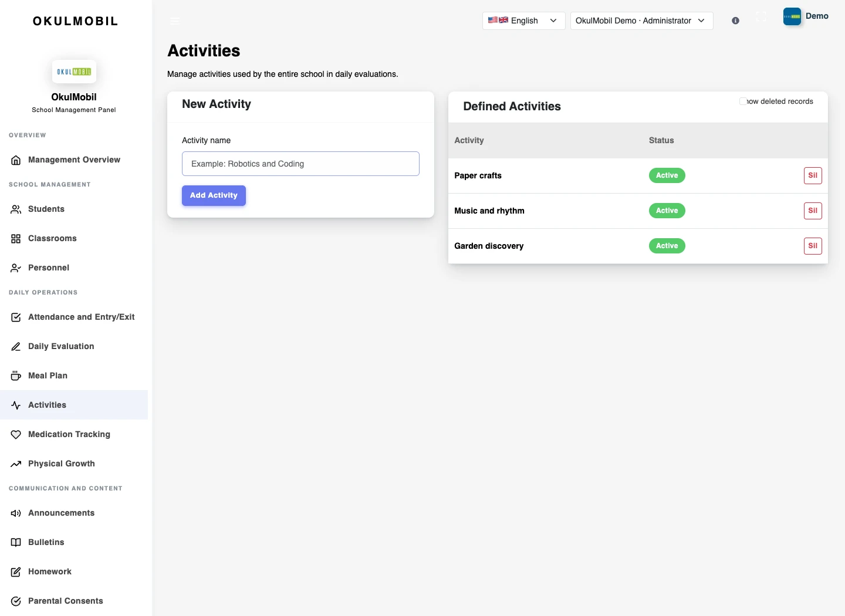Click the Activities pulse icon
This screenshot has width=845, height=616.
tap(16, 405)
